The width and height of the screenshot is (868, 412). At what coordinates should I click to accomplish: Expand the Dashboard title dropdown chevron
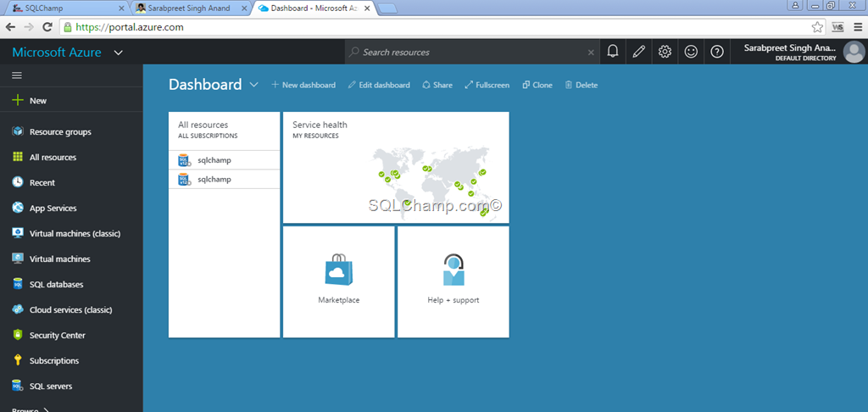click(x=254, y=85)
